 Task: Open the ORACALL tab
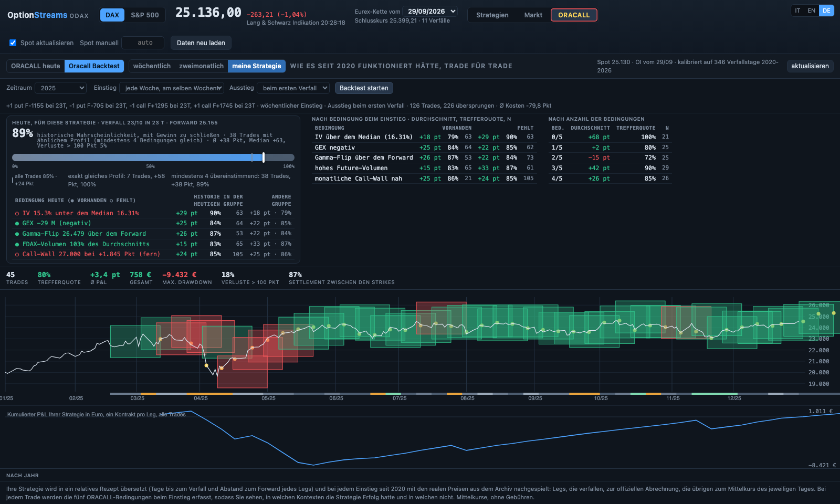click(x=574, y=15)
